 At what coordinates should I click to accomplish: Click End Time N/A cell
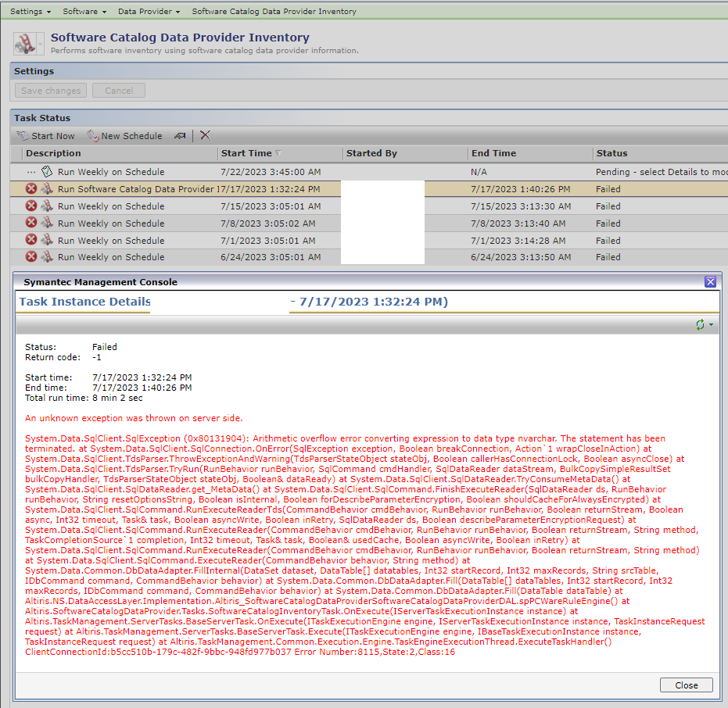click(x=479, y=172)
